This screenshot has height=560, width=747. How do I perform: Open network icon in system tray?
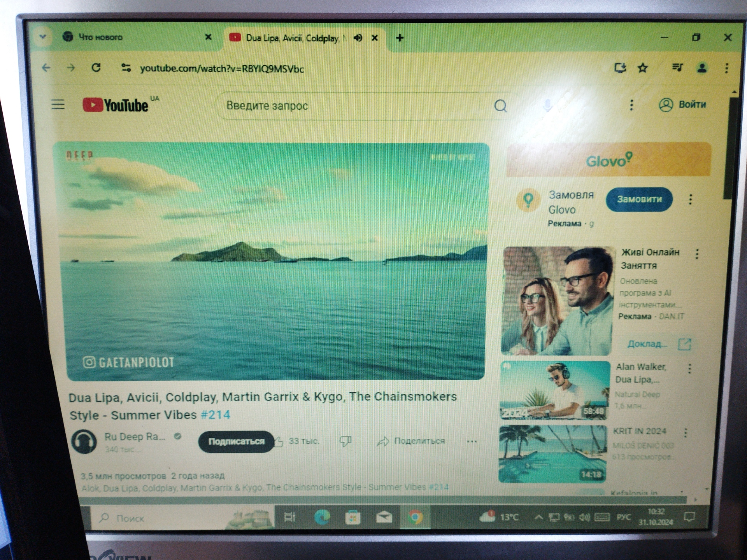tap(554, 517)
